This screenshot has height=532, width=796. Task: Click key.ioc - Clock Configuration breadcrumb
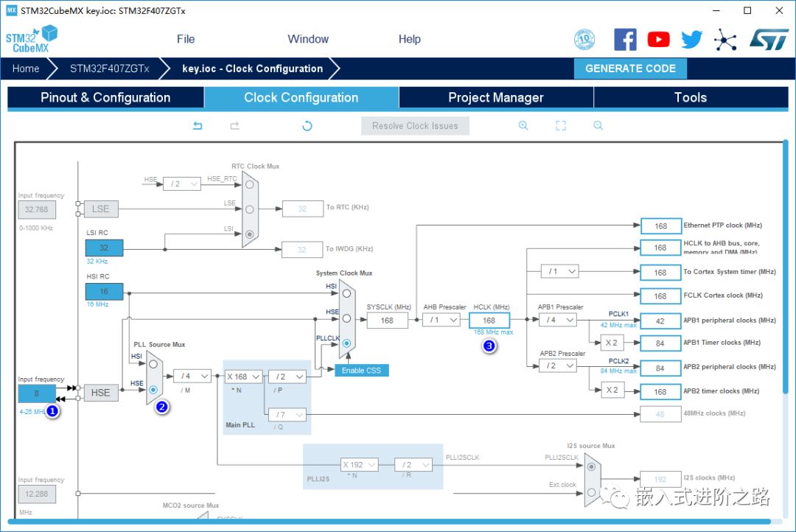(x=252, y=69)
